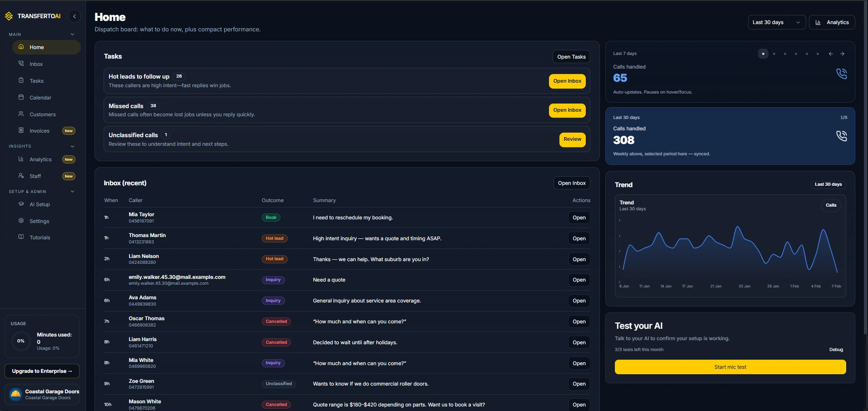Click the TransferToAI logo icon
Viewport: 868px width, 411px height.
[9, 16]
